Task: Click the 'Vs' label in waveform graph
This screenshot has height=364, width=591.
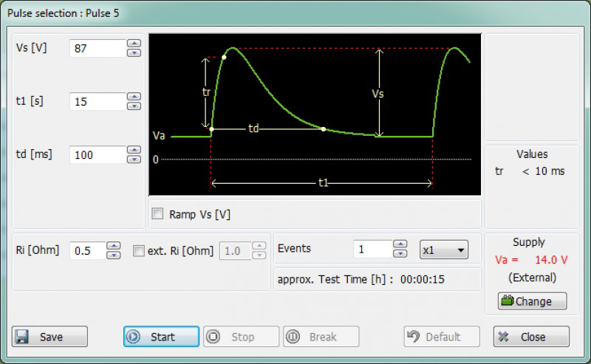Action: click(378, 94)
